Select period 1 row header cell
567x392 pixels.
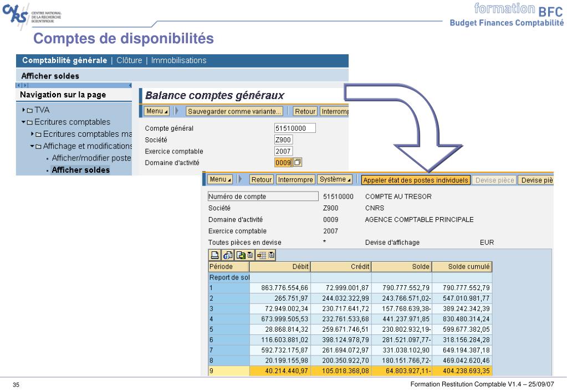point(229,288)
